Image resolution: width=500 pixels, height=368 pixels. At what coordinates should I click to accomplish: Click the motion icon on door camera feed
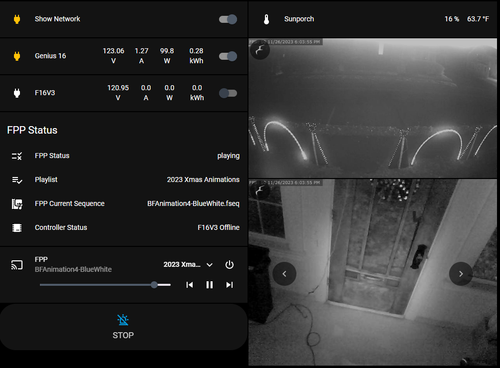coord(260,191)
